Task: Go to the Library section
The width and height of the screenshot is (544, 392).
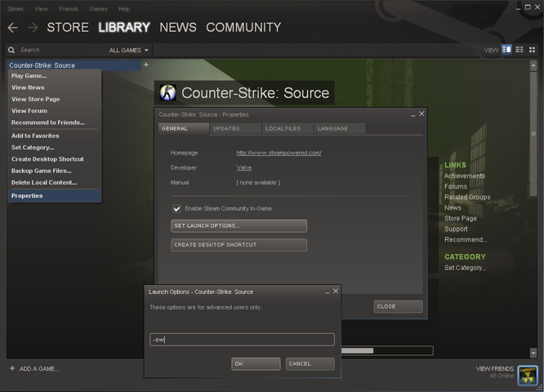Action: (x=124, y=28)
